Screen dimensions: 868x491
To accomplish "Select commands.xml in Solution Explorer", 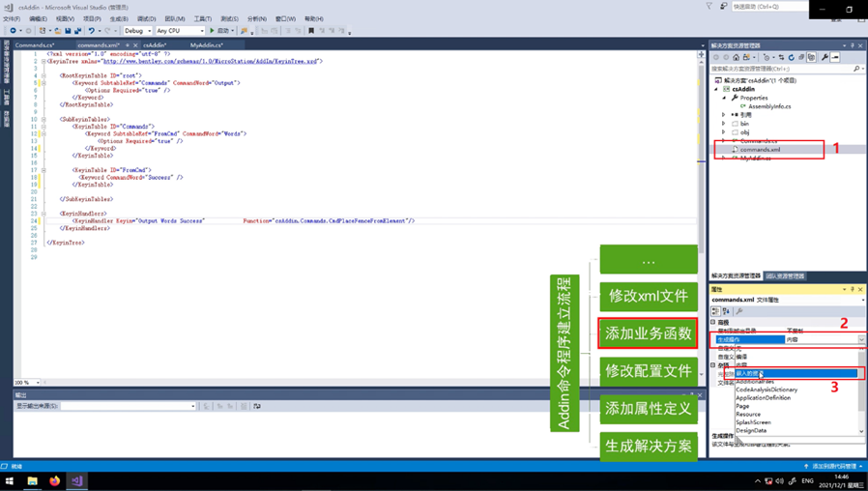I will pos(760,150).
